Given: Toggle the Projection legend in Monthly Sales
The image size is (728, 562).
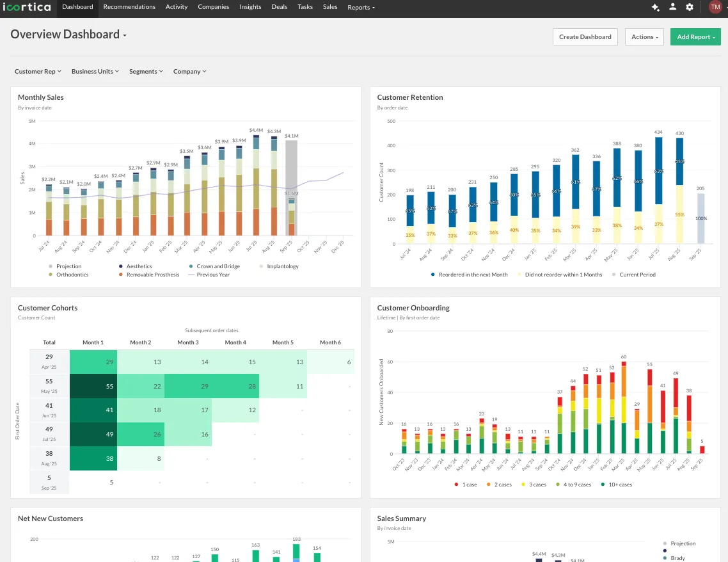Looking at the screenshot, I should click(65, 266).
